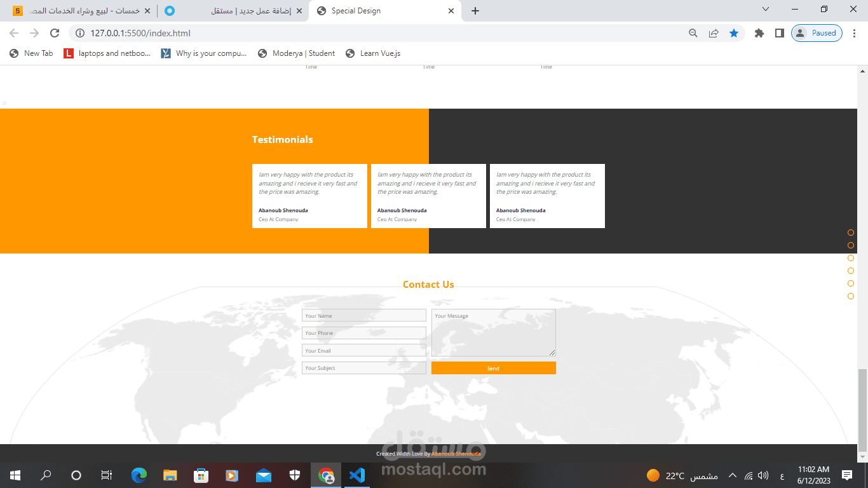Click the Your Name field

tap(364, 315)
